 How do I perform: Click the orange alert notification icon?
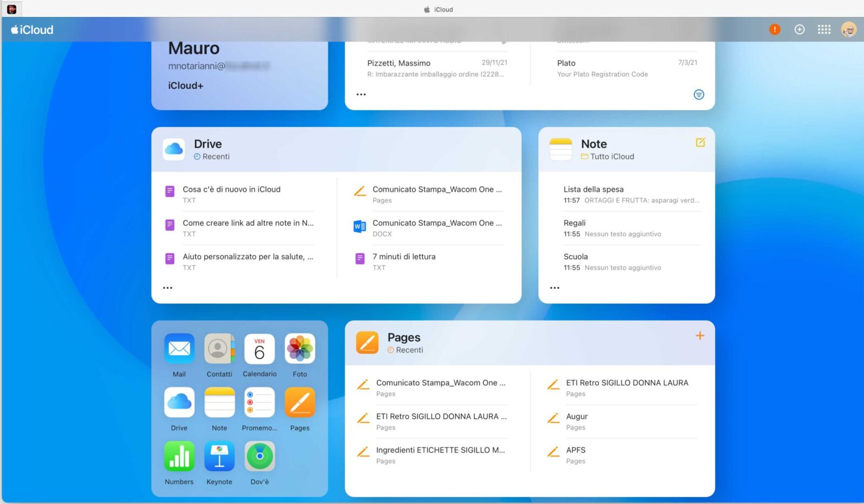pyautogui.click(x=775, y=30)
